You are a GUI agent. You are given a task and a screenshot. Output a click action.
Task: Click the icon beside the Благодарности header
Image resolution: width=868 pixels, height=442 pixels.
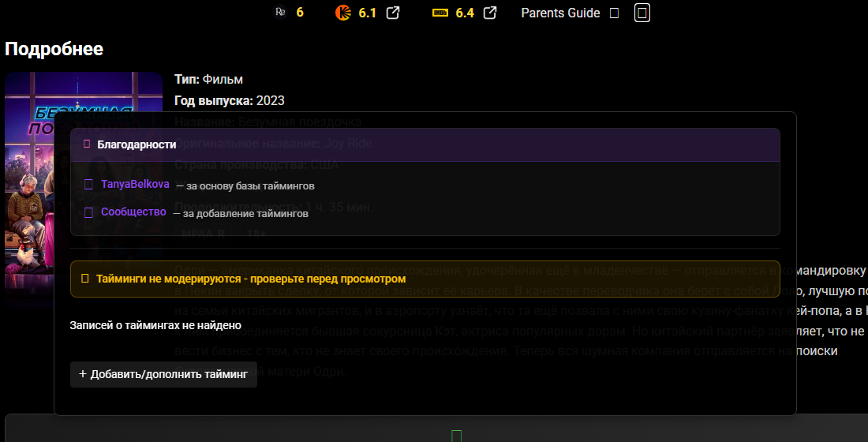86,144
